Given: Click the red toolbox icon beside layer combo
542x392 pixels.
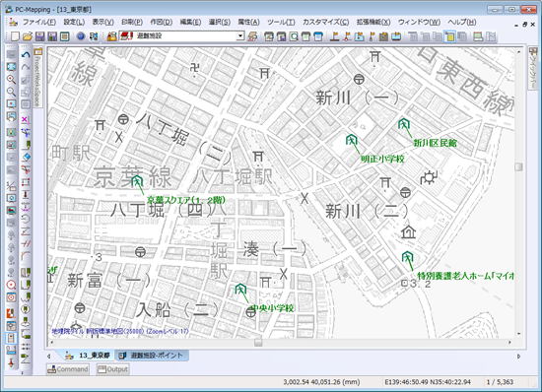Looking at the screenshot, I should pos(111,36).
